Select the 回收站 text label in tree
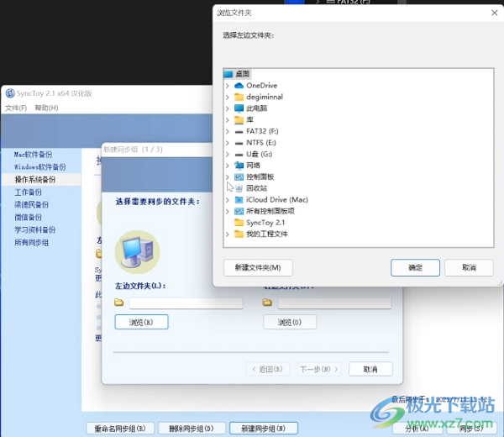Screen dimensions: 504x437 point(256,188)
